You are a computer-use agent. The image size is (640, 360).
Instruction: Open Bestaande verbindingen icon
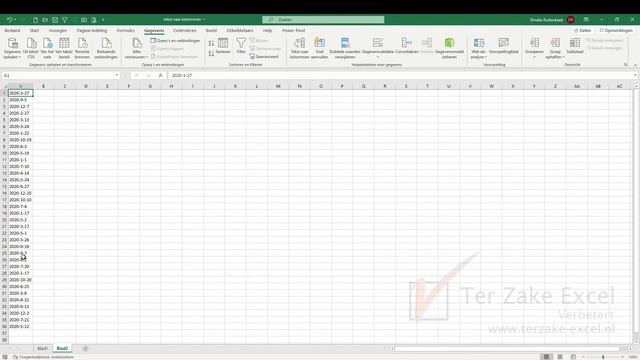(x=106, y=48)
